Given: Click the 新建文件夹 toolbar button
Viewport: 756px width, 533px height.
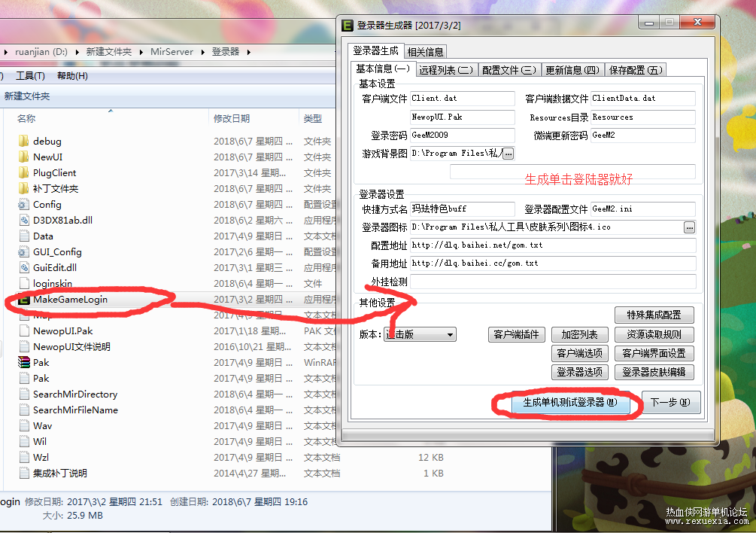Looking at the screenshot, I should 27,96.
